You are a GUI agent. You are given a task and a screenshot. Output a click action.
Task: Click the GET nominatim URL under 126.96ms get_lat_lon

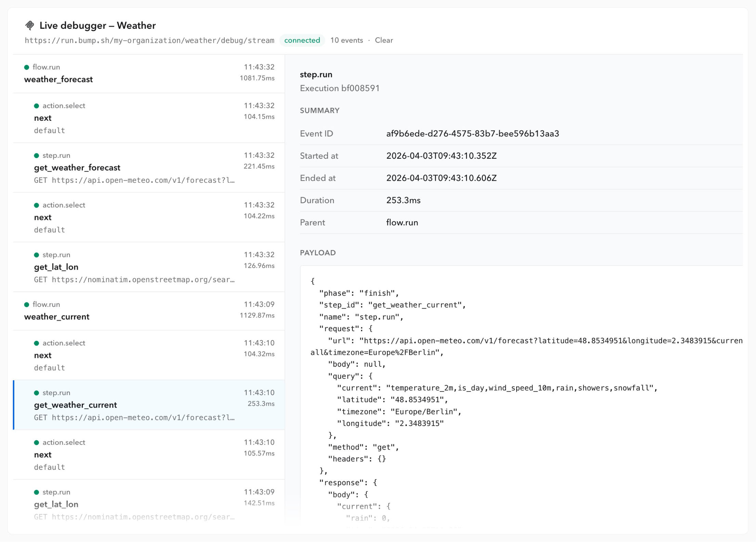pyautogui.click(x=134, y=280)
